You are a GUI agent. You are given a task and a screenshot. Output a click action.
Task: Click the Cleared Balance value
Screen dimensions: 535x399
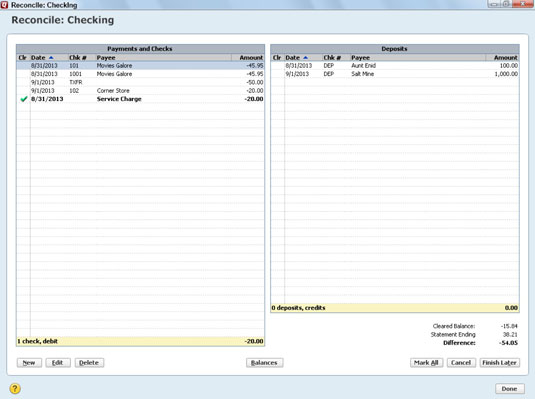coord(509,326)
